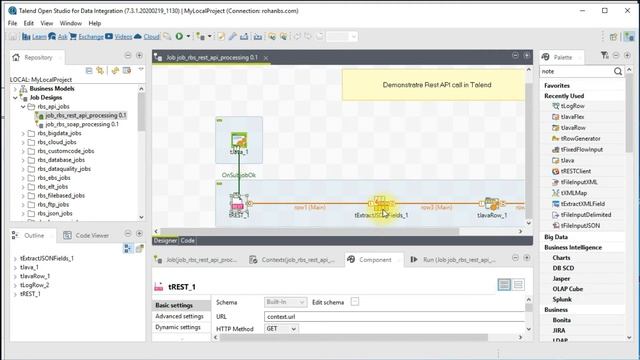Minimize the Repository panel
Viewport: 640px width, 360px height.
pyautogui.click(x=128, y=56)
